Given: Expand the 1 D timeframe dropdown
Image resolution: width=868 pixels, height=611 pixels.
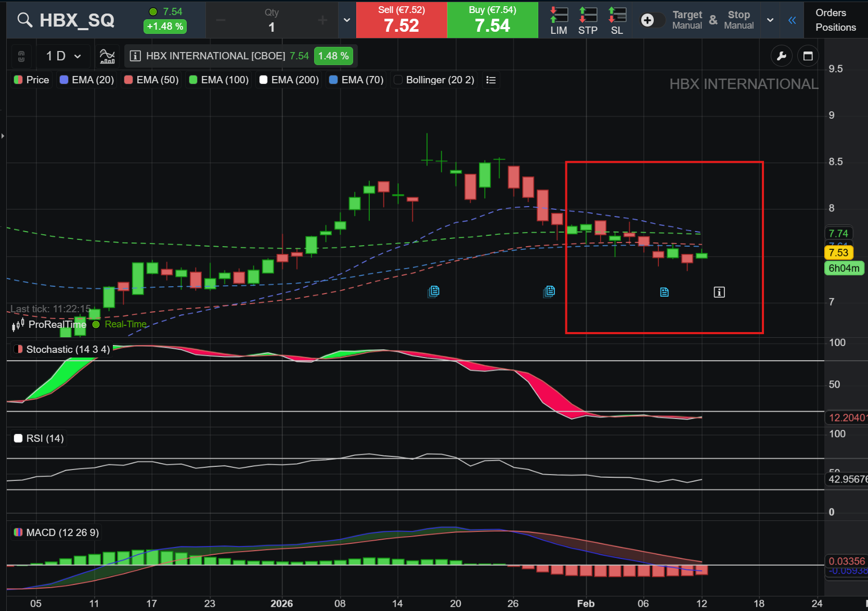Looking at the screenshot, I should [x=63, y=56].
